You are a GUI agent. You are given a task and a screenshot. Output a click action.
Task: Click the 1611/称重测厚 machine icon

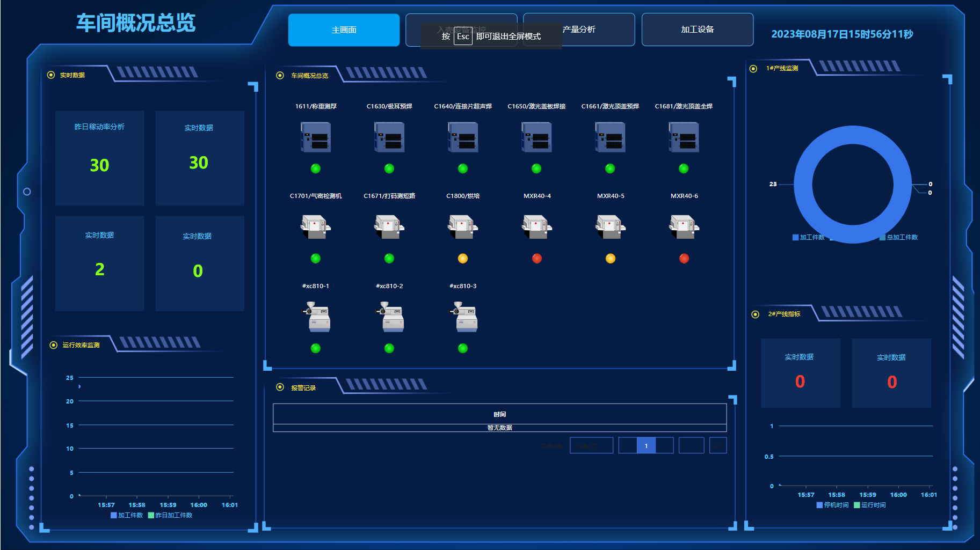pos(316,137)
